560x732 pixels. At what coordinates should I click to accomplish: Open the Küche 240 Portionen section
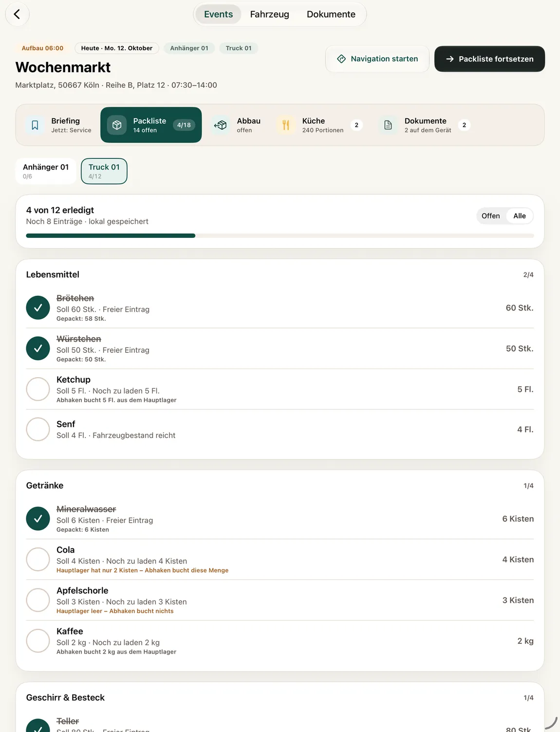[x=319, y=125]
